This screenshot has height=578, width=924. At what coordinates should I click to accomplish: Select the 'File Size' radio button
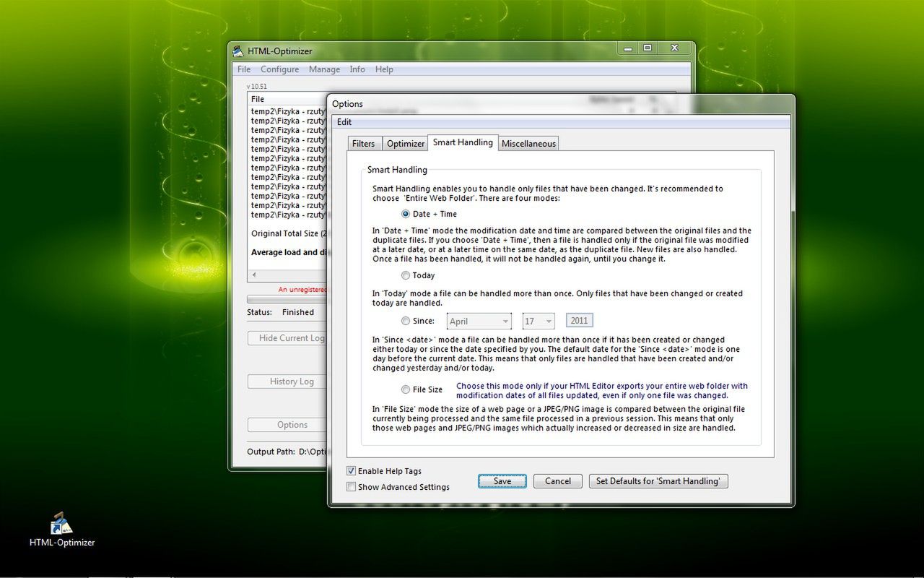click(406, 389)
